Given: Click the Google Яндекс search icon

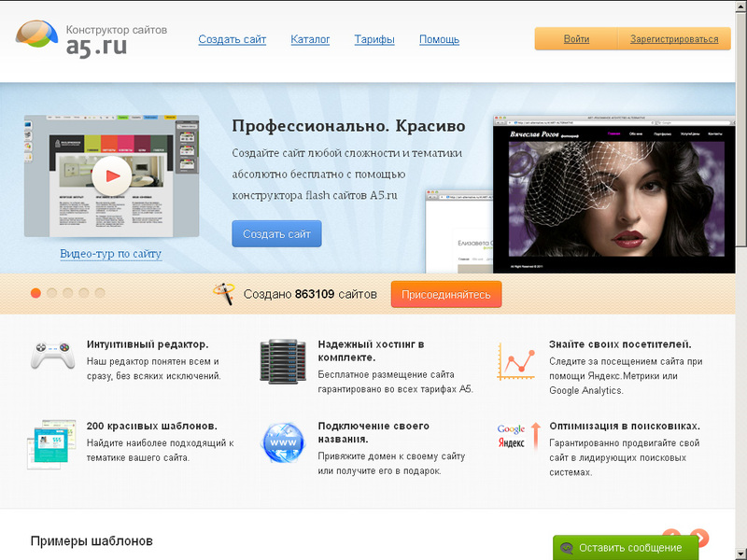Looking at the screenshot, I should tap(519, 437).
